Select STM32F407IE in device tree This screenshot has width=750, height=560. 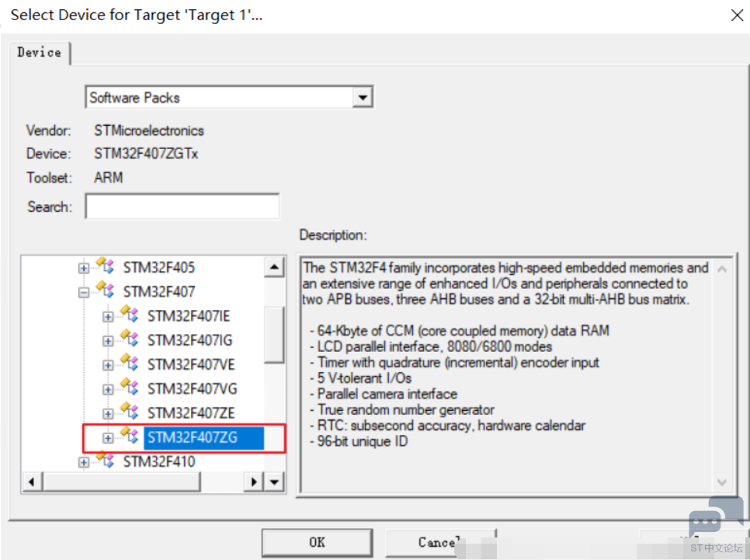pos(189,316)
